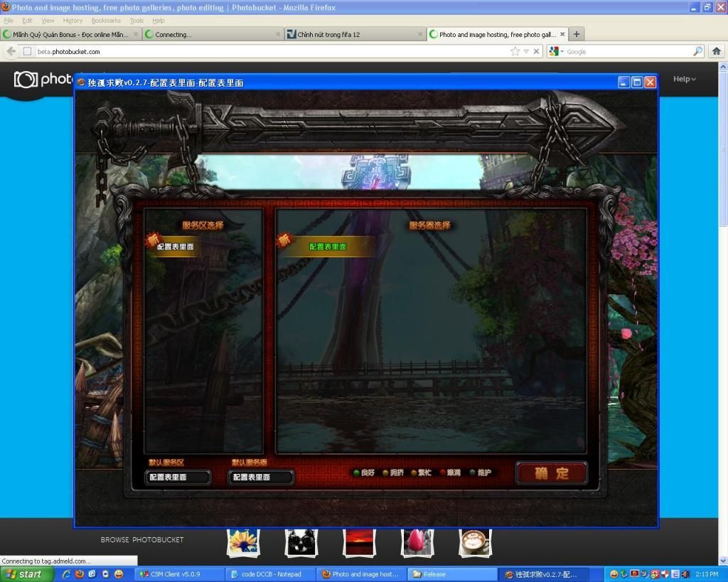Click the 服务区选择 panel heading
Viewport: 728px width, 582px height.
click(x=203, y=225)
